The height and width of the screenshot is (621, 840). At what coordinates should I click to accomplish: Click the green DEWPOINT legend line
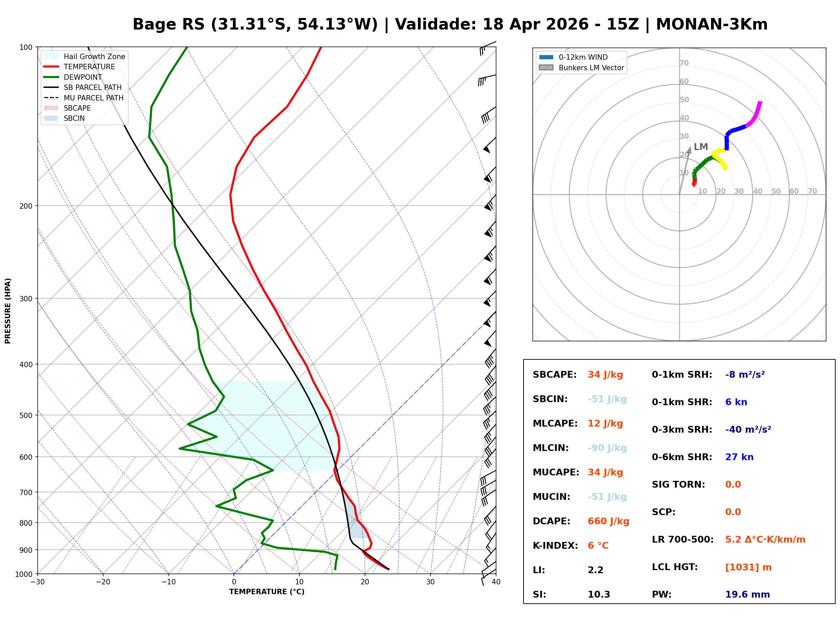51,77
